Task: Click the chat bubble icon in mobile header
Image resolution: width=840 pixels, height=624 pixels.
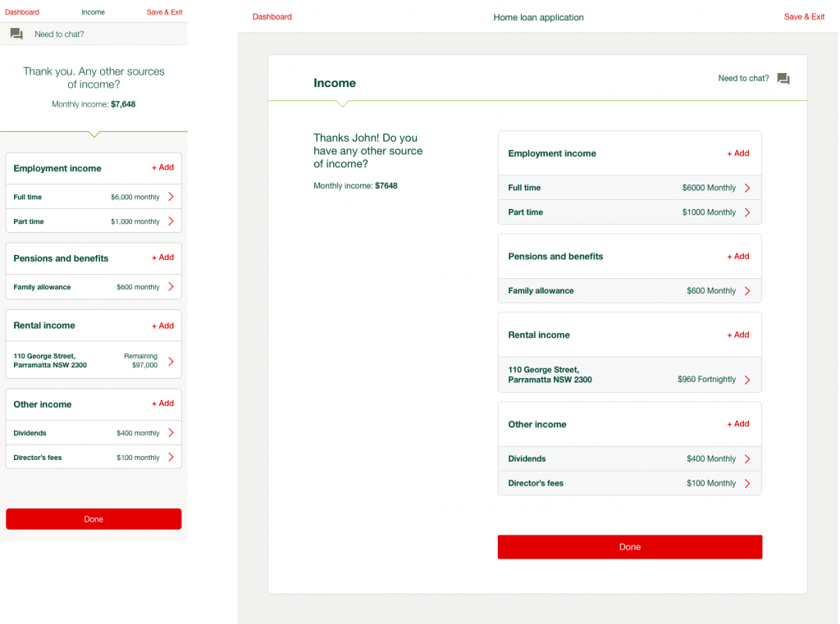Action: tap(16, 34)
